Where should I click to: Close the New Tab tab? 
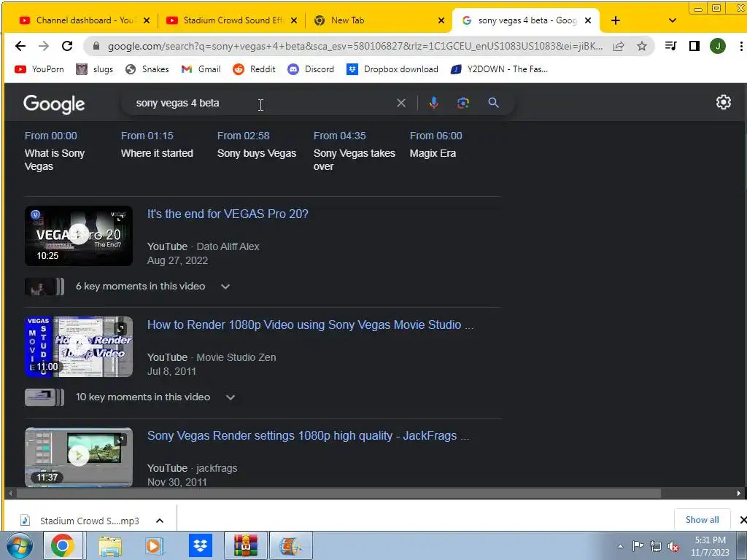(x=441, y=20)
